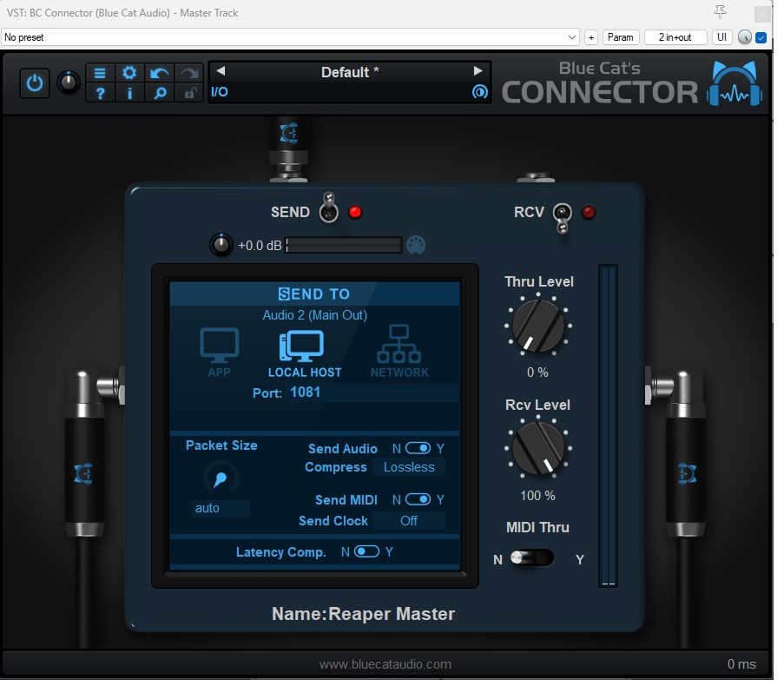
Task: Open the Send Clock Off dropdown
Action: click(x=409, y=521)
